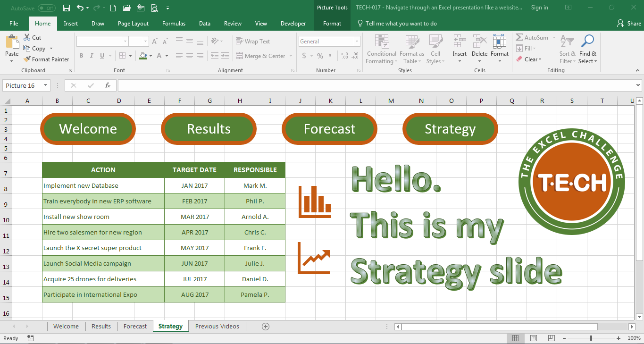
Task: Click the Format Painter brush icon
Action: coord(26,59)
